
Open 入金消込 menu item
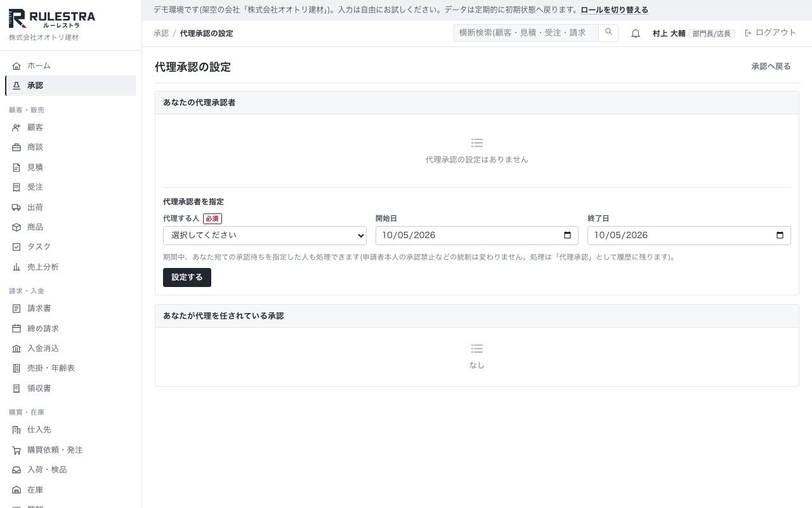(x=70, y=349)
